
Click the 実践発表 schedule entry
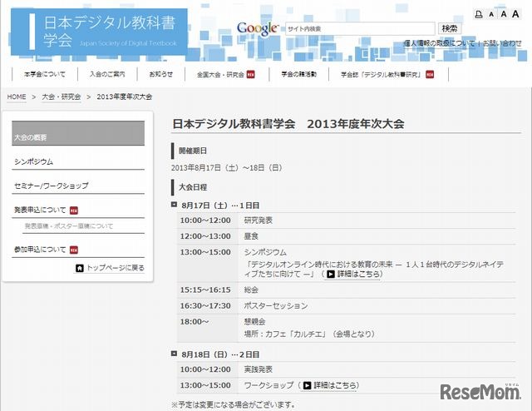click(259, 369)
